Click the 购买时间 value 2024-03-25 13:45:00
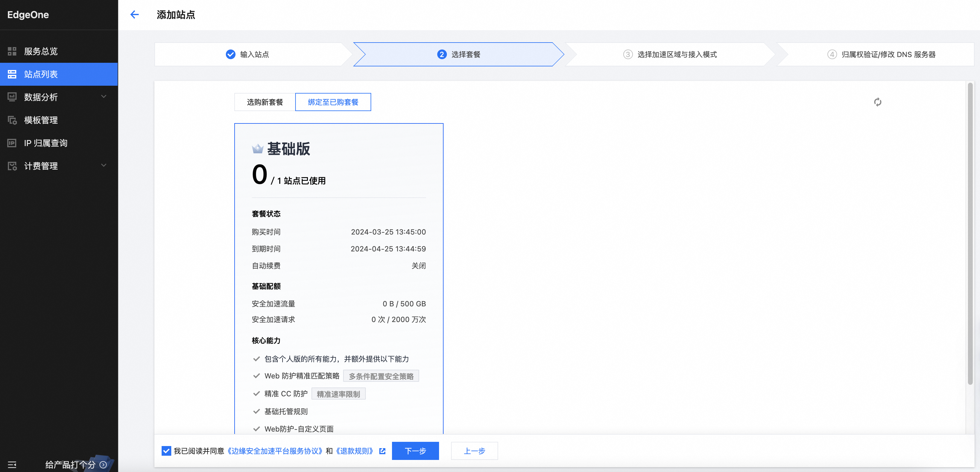 tap(388, 232)
